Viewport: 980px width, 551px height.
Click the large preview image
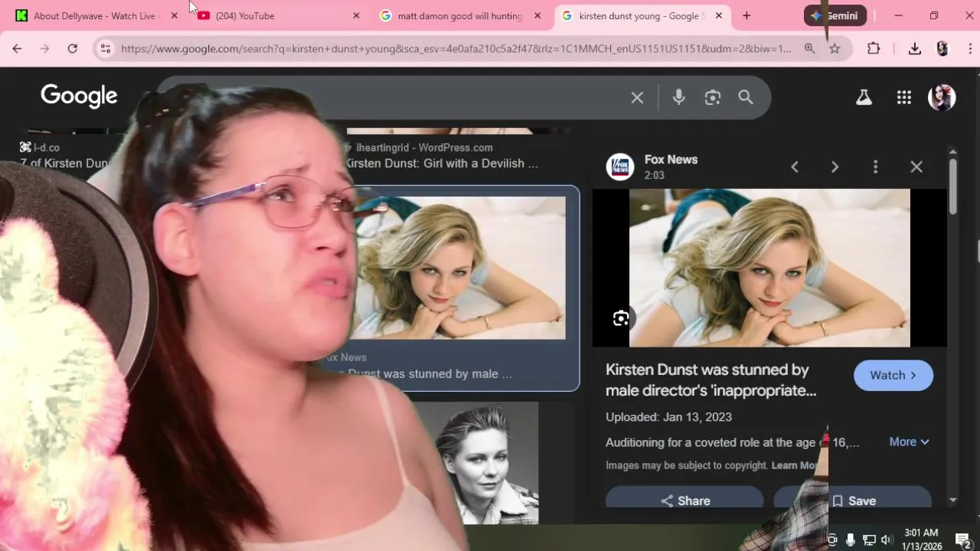pos(769,268)
